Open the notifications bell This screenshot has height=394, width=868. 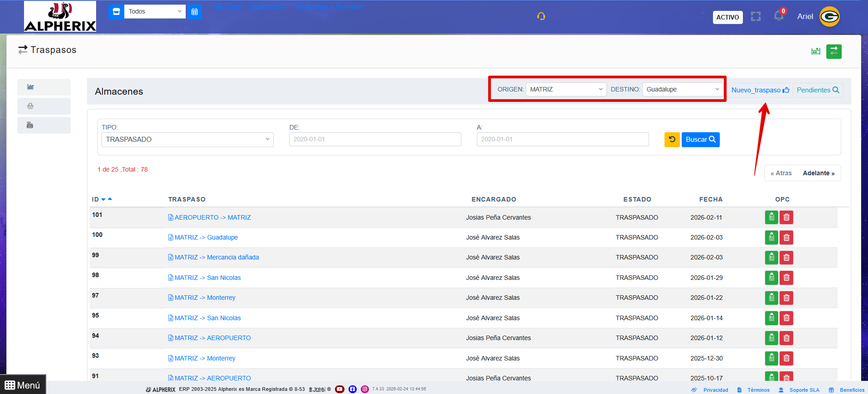(x=779, y=16)
